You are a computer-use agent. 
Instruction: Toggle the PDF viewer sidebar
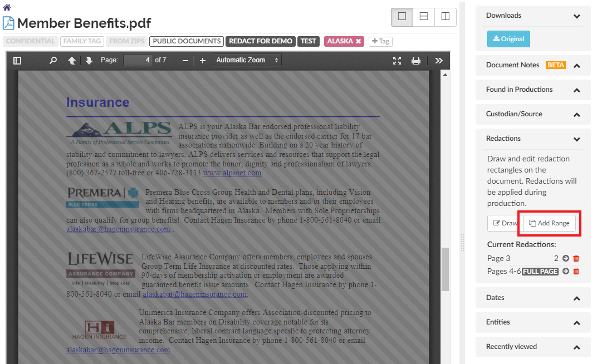click(x=17, y=61)
